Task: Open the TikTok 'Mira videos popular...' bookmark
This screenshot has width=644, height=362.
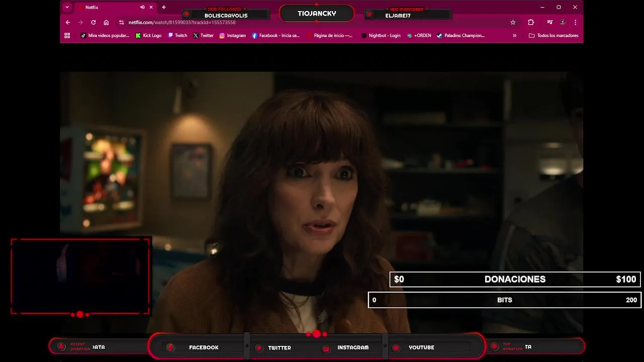Action: pyautogui.click(x=105, y=36)
